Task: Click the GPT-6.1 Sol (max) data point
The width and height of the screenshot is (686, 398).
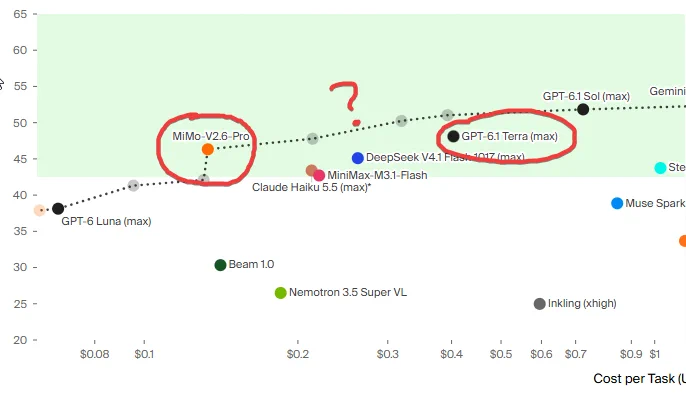Action: coord(583,110)
